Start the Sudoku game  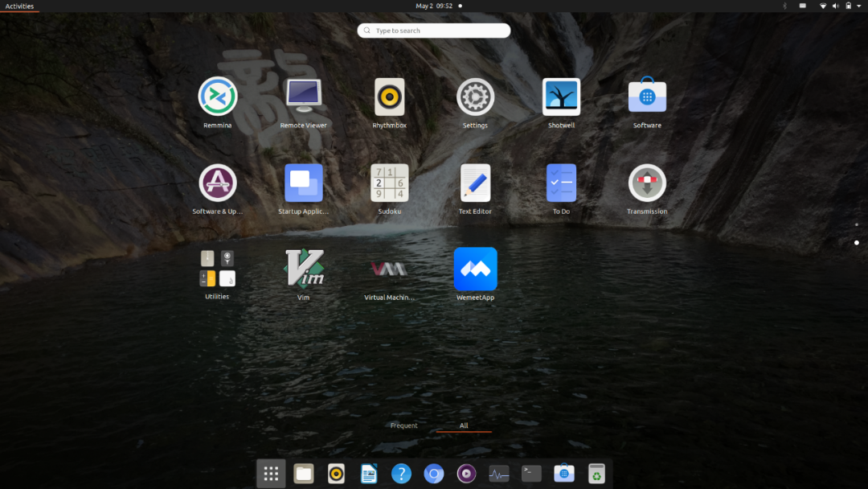pyautogui.click(x=389, y=189)
